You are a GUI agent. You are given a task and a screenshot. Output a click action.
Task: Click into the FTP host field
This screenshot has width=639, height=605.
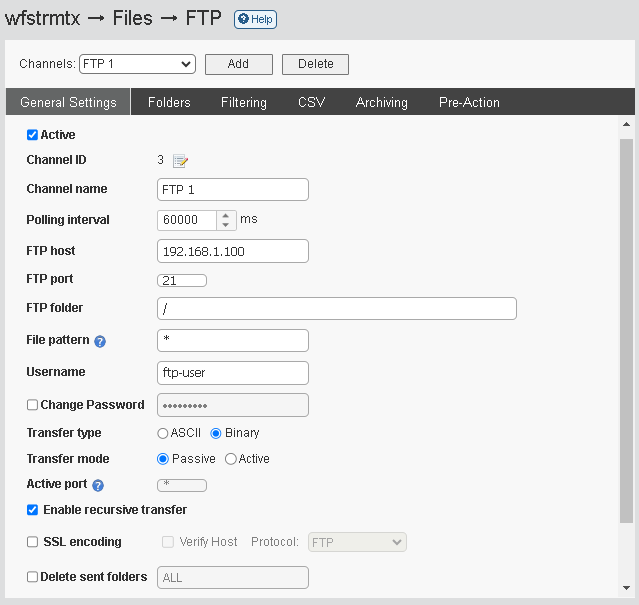[233, 251]
